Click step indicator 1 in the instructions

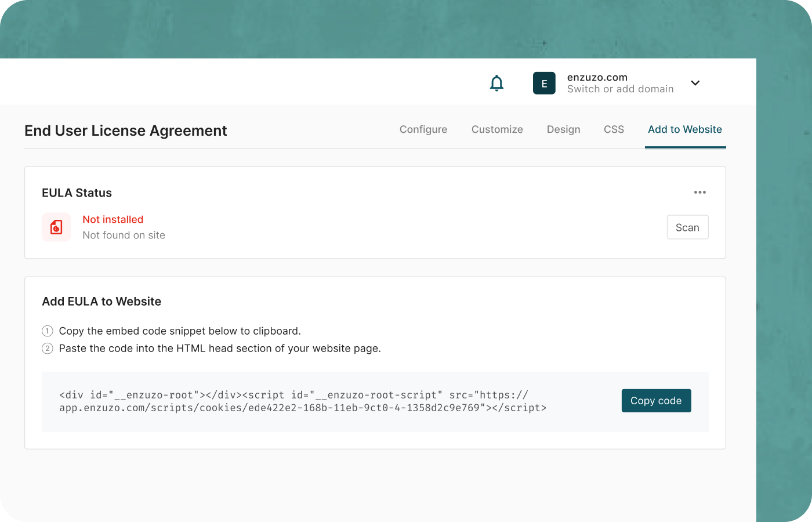(47, 331)
